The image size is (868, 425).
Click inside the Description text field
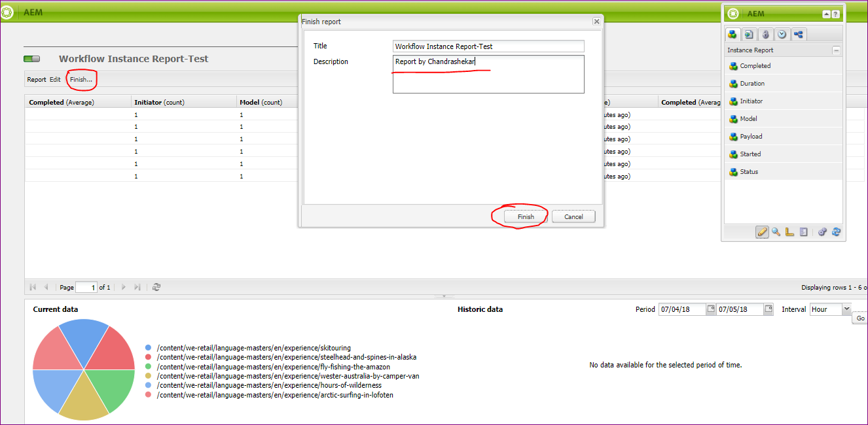(x=488, y=73)
